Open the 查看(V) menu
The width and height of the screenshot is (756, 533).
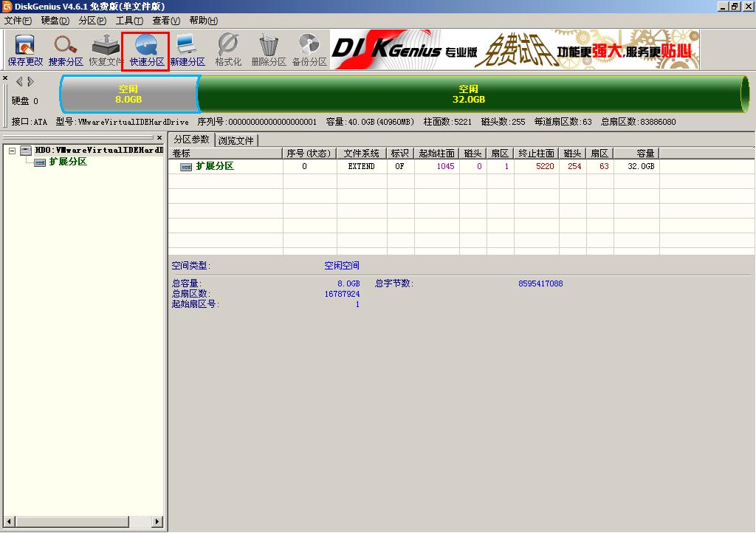click(x=166, y=21)
